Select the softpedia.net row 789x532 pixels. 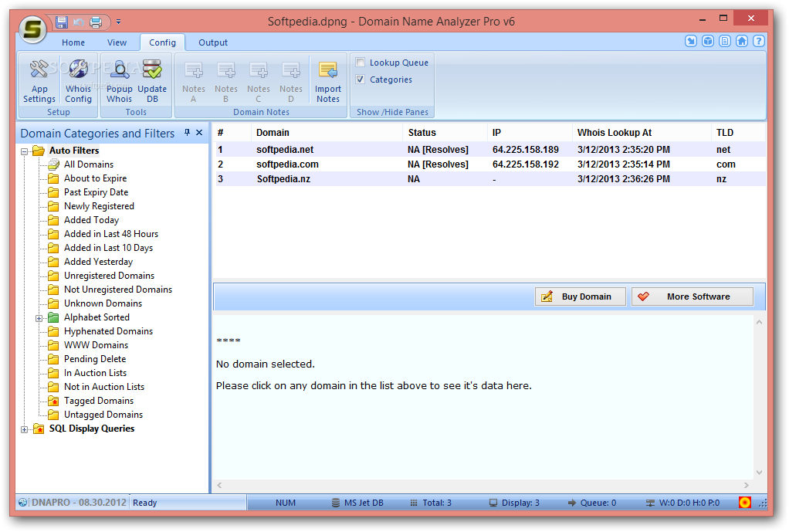[x=490, y=150]
